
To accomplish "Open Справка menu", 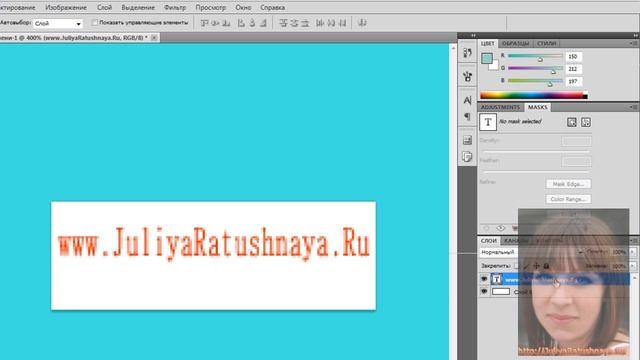I will 272,7.
